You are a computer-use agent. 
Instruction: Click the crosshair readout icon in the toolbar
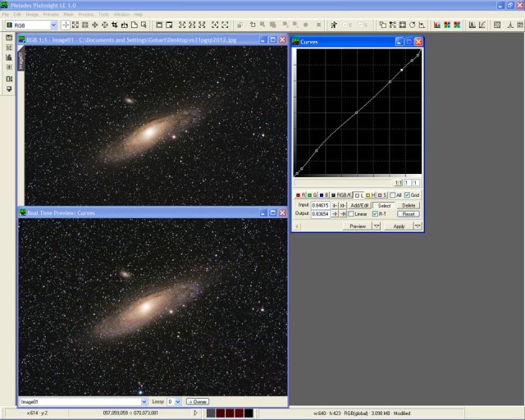point(66,25)
